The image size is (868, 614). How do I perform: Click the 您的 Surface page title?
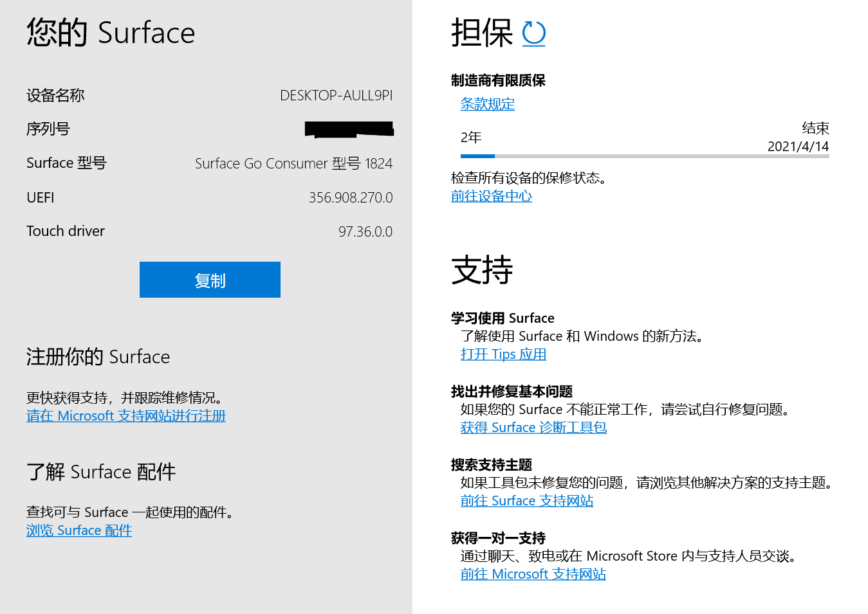pyautogui.click(x=111, y=33)
